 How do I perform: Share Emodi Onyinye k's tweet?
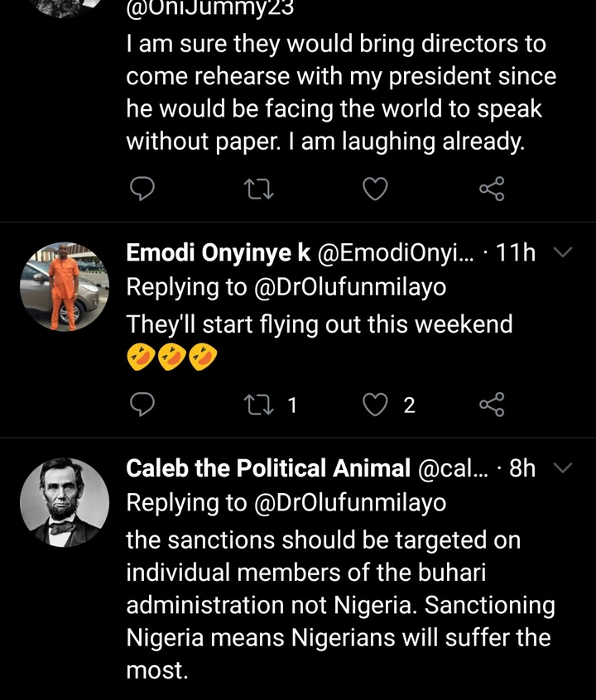point(492,405)
